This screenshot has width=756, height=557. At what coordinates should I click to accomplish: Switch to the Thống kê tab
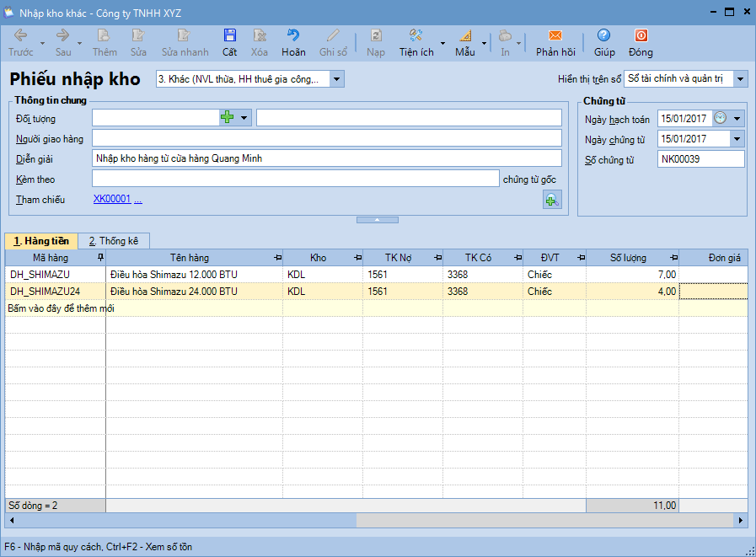(x=114, y=241)
